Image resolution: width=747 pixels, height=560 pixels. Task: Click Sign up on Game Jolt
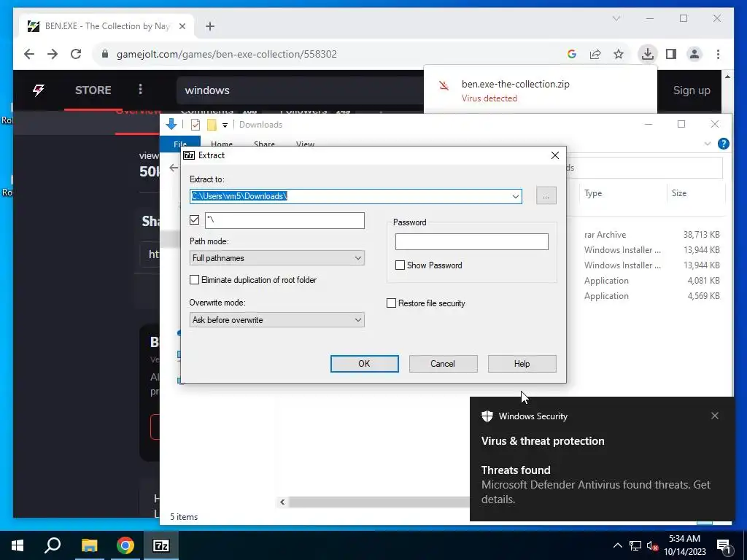coord(692,90)
